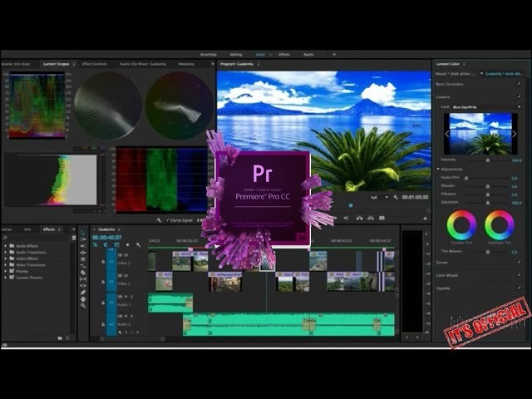Toggle Creative section checkbox

[x=519, y=96]
